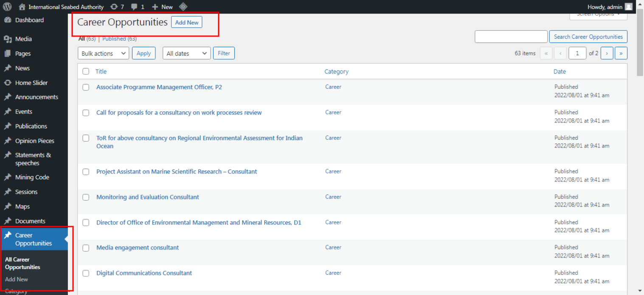Open the comments bubble icon

[x=135, y=7]
